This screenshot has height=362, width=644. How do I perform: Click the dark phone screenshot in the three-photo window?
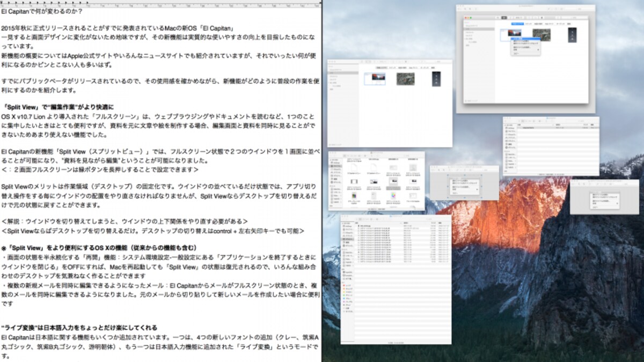click(436, 79)
